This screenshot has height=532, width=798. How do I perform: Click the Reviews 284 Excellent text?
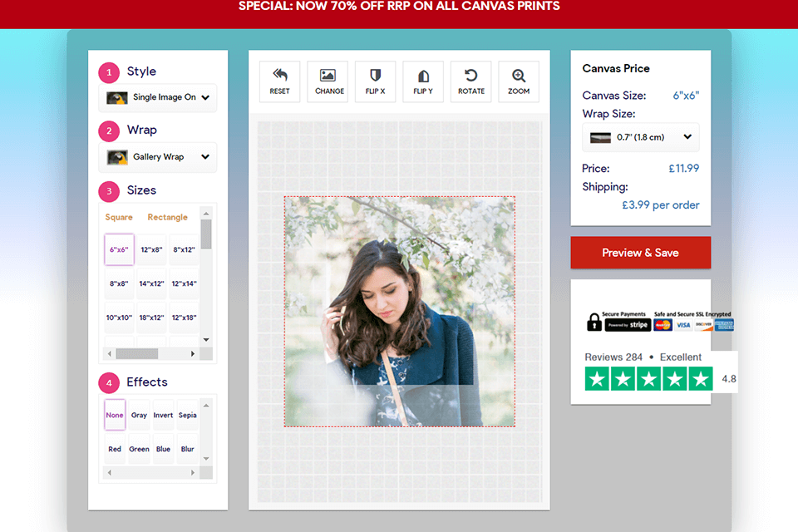(643, 357)
